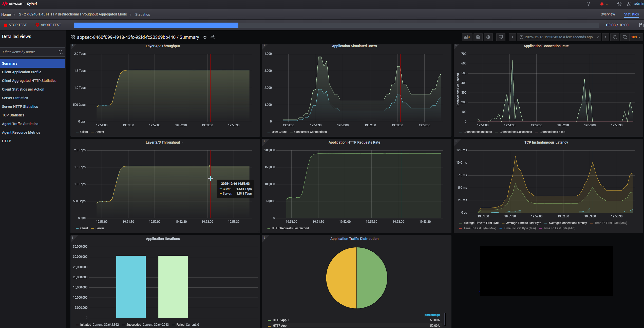Click the zoom out time range icon

pyautogui.click(x=615, y=37)
